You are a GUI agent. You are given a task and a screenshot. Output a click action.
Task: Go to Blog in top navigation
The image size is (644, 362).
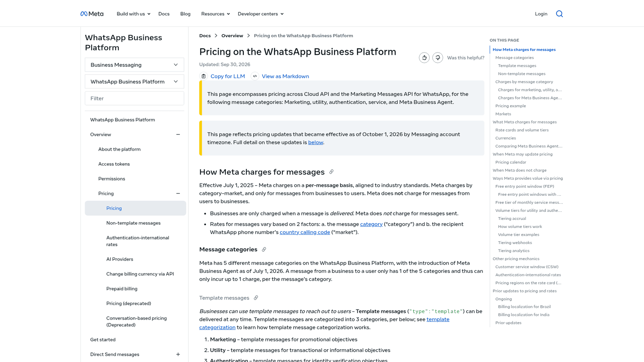(x=185, y=14)
